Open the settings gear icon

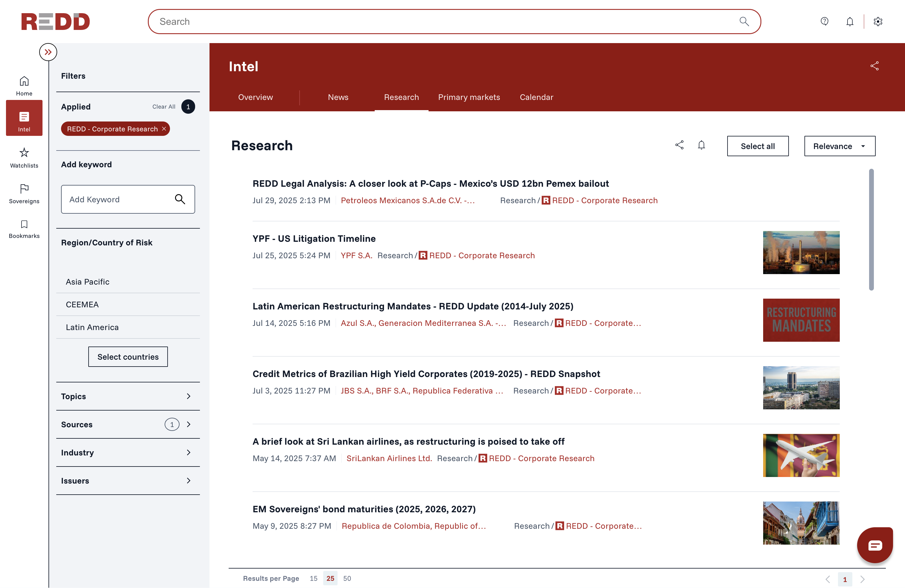click(878, 21)
